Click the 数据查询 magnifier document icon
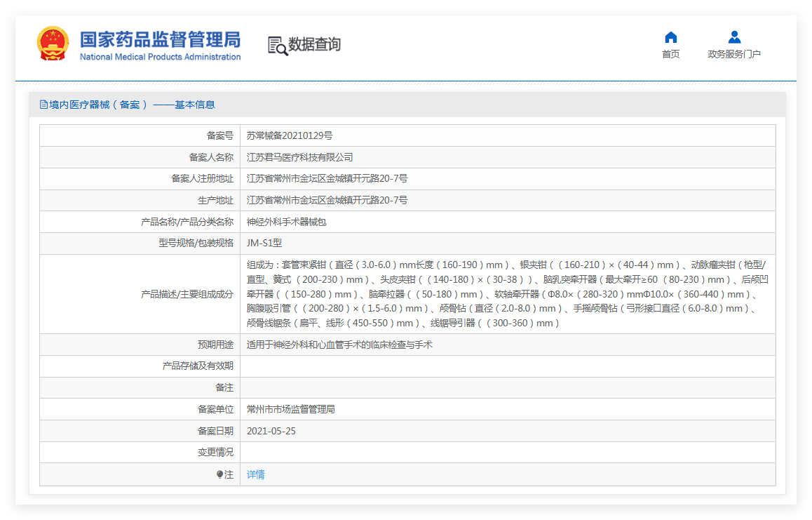Viewport: 812px width, 520px height. click(278, 46)
